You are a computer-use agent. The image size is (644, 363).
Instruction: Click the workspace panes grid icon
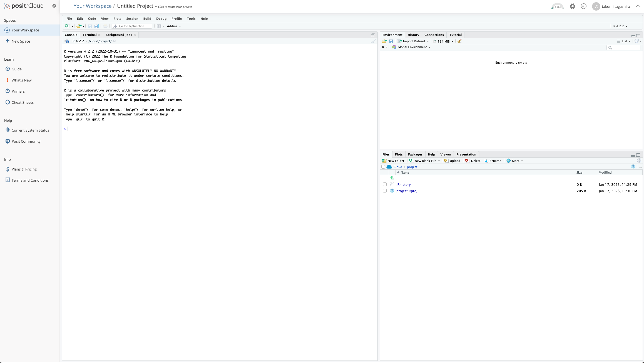(x=159, y=26)
